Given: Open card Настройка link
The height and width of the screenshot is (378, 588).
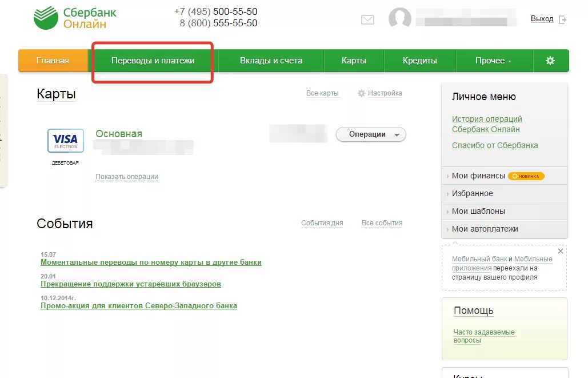Looking at the screenshot, I should pos(385,93).
